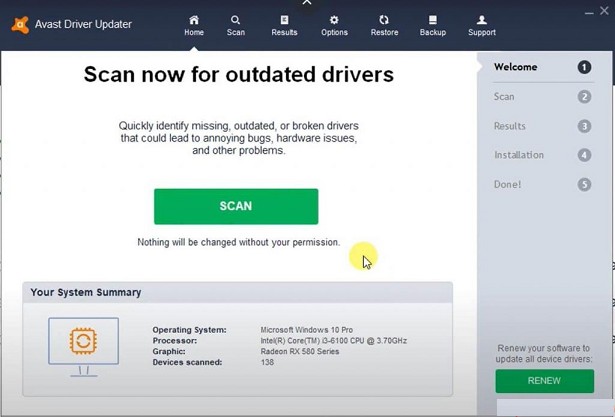Click the system summary monitor chip icon
Image resolution: width=615 pixels, height=417 pixels.
click(83, 347)
